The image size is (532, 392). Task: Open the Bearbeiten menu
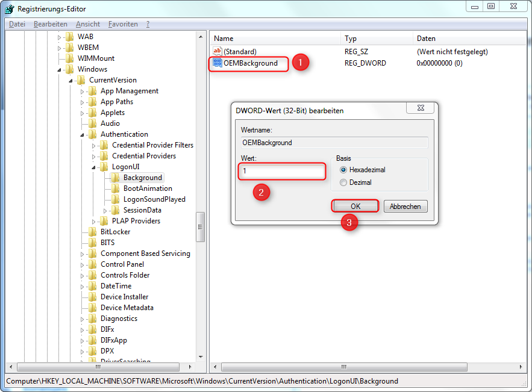click(x=51, y=24)
